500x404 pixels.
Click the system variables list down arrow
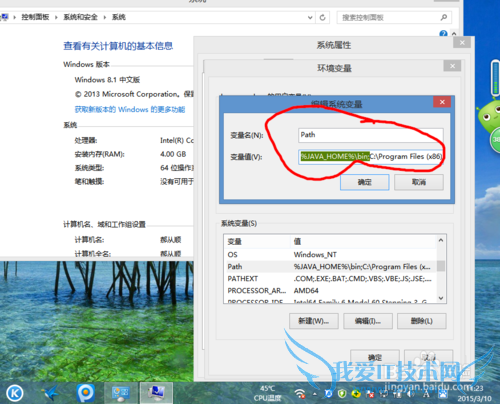[441, 298]
